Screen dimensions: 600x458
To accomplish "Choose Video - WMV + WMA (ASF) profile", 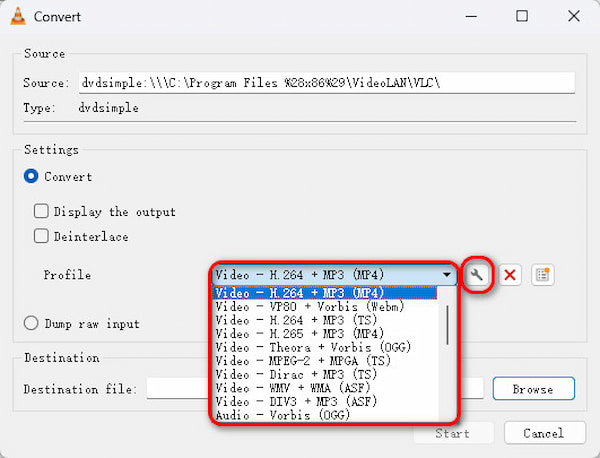I will click(324, 388).
